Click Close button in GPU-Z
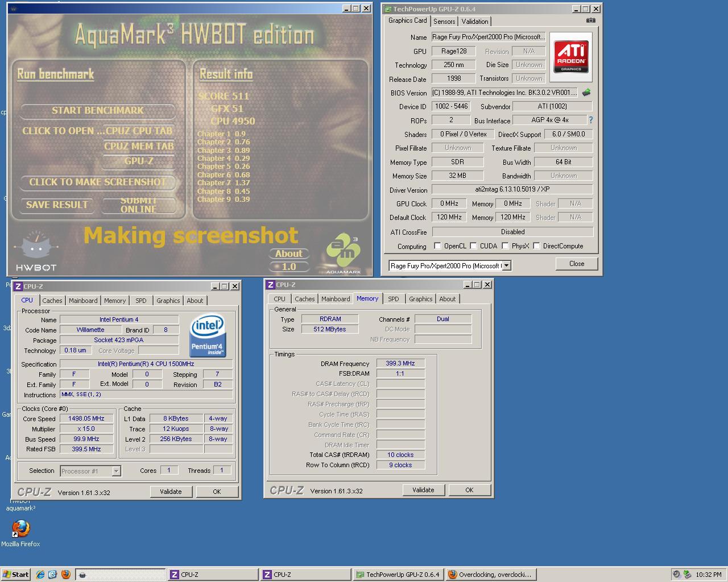728x582 pixels. click(577, 264)
